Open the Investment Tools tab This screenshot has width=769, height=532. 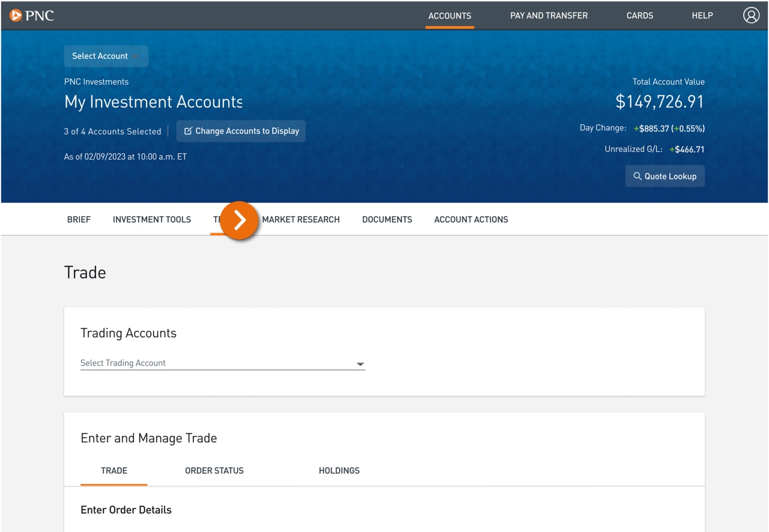click(151, 219)
